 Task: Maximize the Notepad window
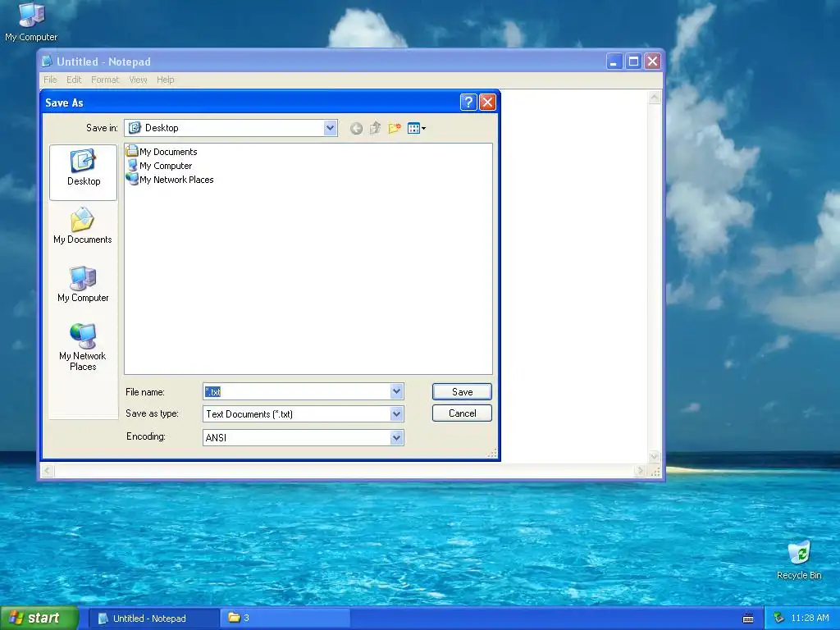coord(633,61)
